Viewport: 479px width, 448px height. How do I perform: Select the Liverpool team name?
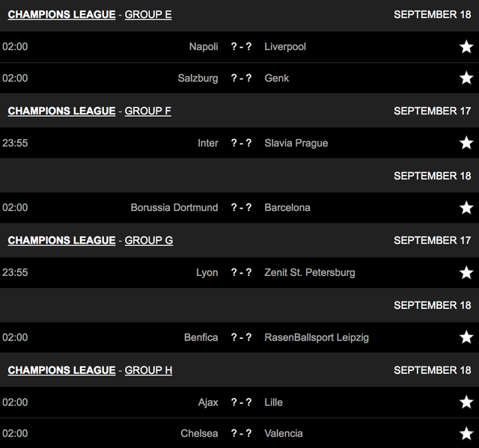285,46
